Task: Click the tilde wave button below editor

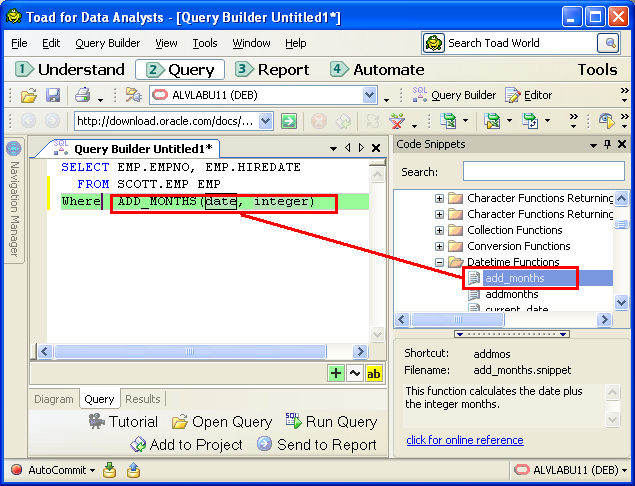Action: pyautogui.click(x=355, y=373)
